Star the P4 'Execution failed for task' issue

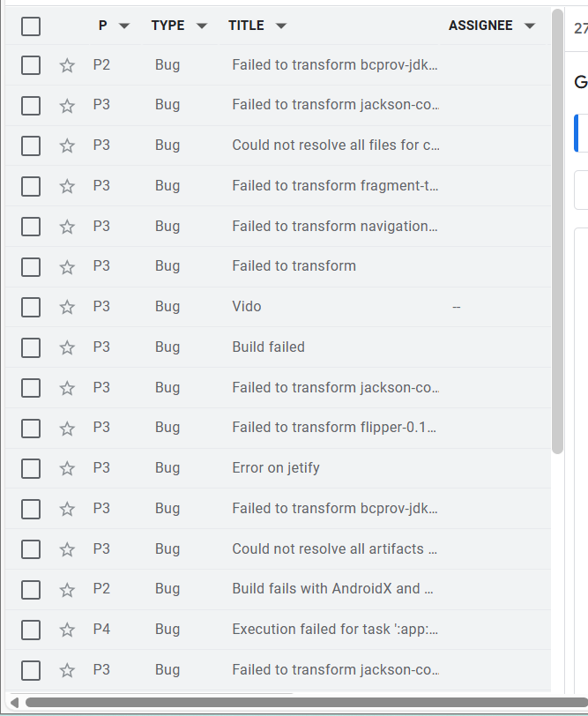[x=67, y=630]
